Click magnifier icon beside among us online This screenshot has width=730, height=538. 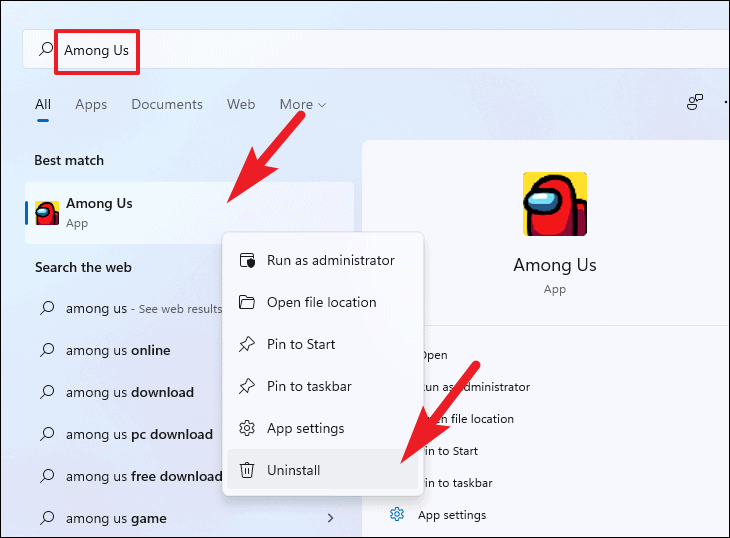(x=47, y=350)
